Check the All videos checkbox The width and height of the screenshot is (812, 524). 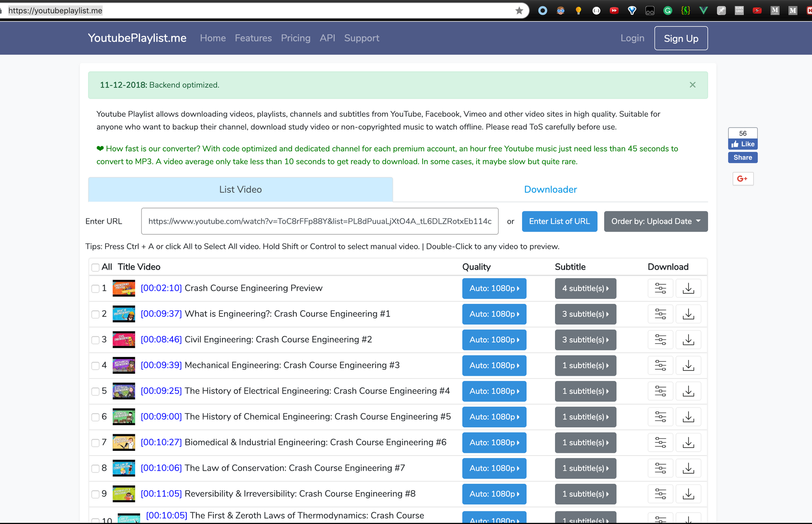point(95,267)
